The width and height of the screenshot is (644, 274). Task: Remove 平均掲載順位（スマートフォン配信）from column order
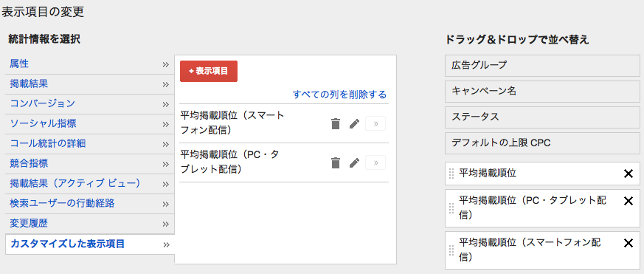(628, 243)
